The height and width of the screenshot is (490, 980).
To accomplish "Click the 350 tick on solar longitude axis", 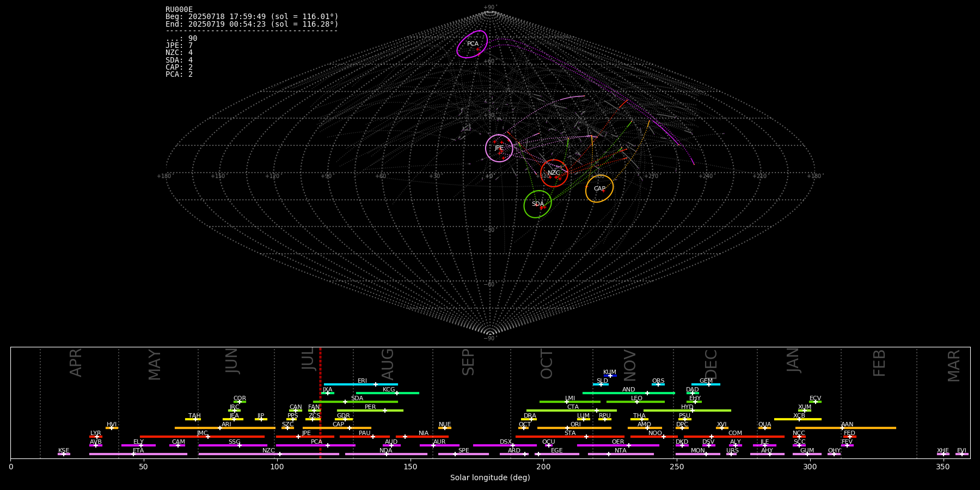I will (x=943, y=467).
